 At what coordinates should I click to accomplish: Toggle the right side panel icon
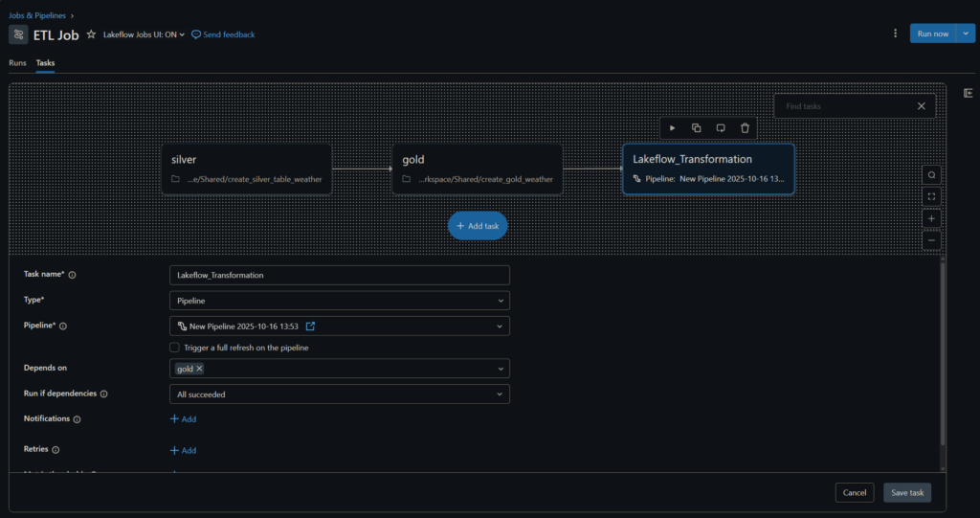click(x=969, y=93)
